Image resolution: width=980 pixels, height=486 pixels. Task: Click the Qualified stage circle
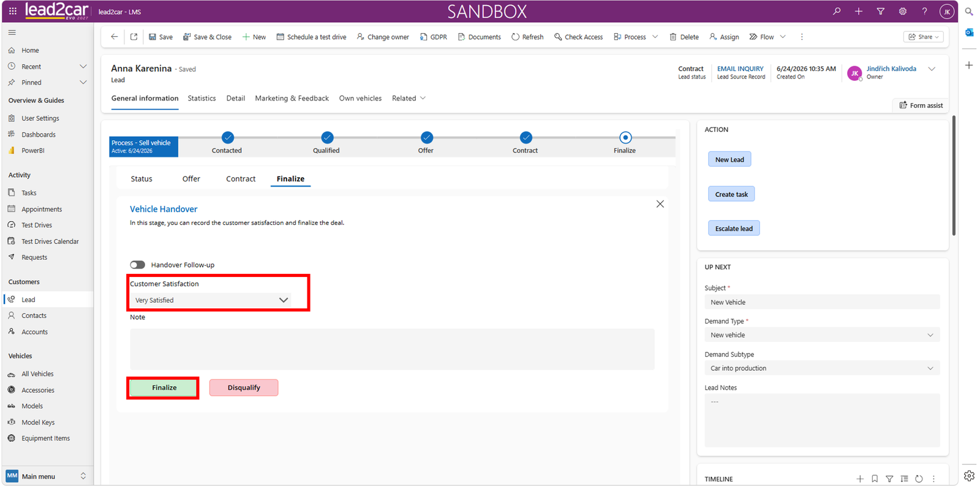pos(327,138)
